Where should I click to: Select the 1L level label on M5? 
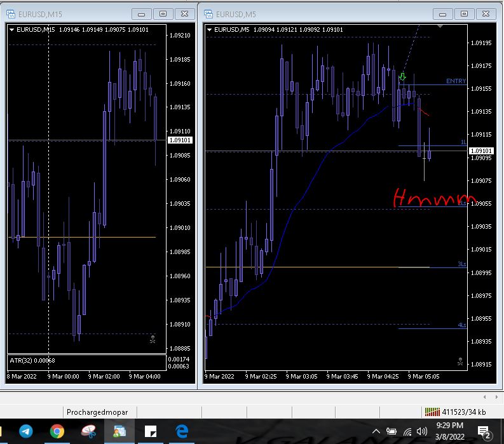click(x=463, y=142)
